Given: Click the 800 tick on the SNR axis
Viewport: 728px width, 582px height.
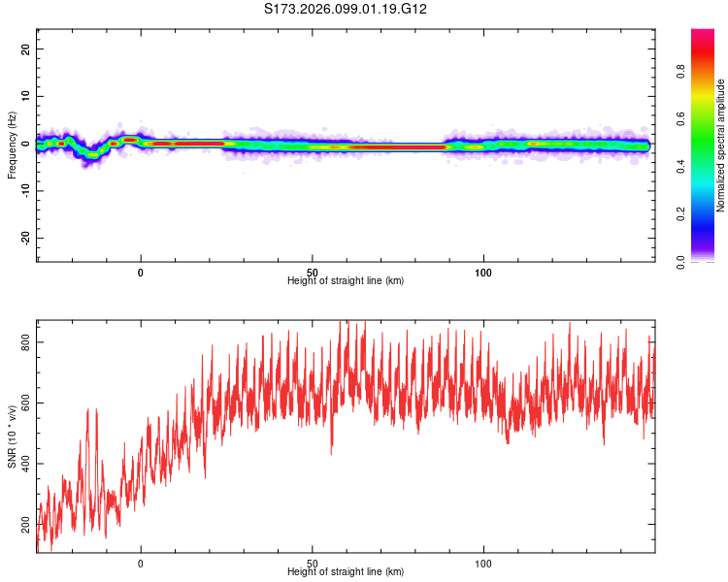Looking at the screenshot, I should tap(28, 342).
